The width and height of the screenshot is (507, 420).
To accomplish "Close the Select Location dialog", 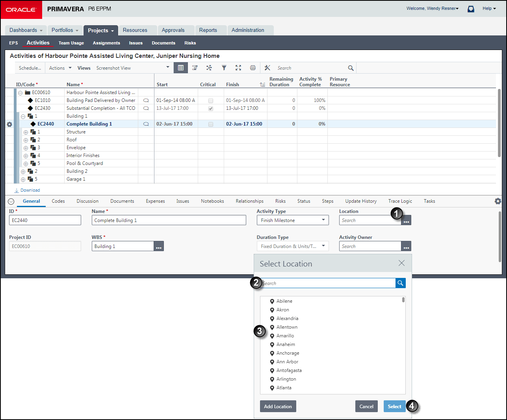I will pos(401,263).
